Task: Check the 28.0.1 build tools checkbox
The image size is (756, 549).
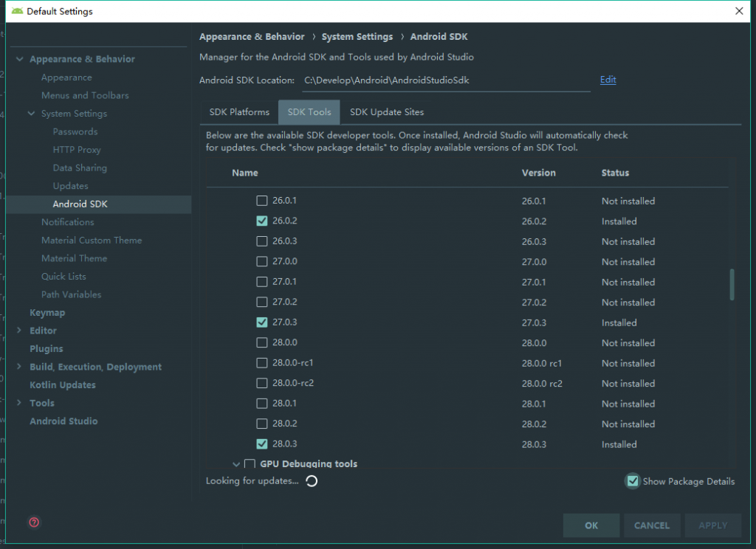Action: 262,403
